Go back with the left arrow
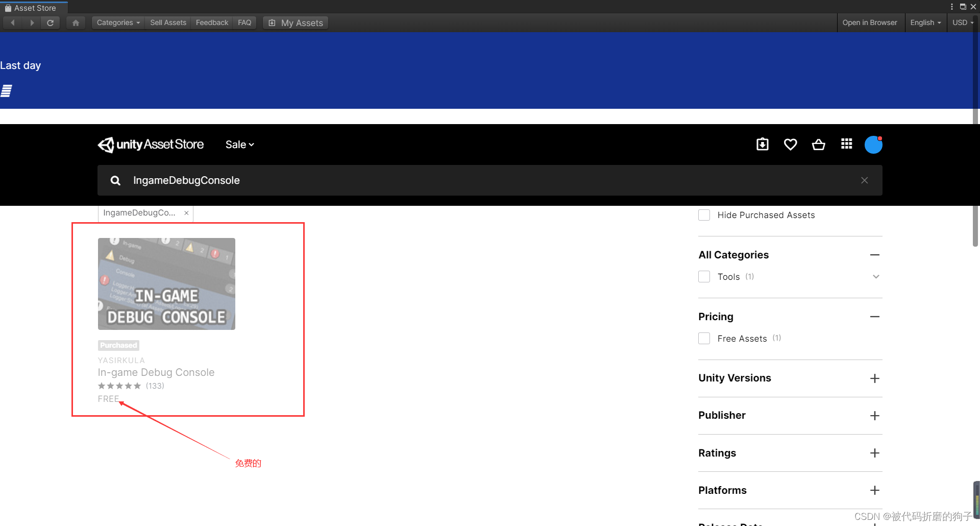Viewport: 980px width, 526px height. 13,22
